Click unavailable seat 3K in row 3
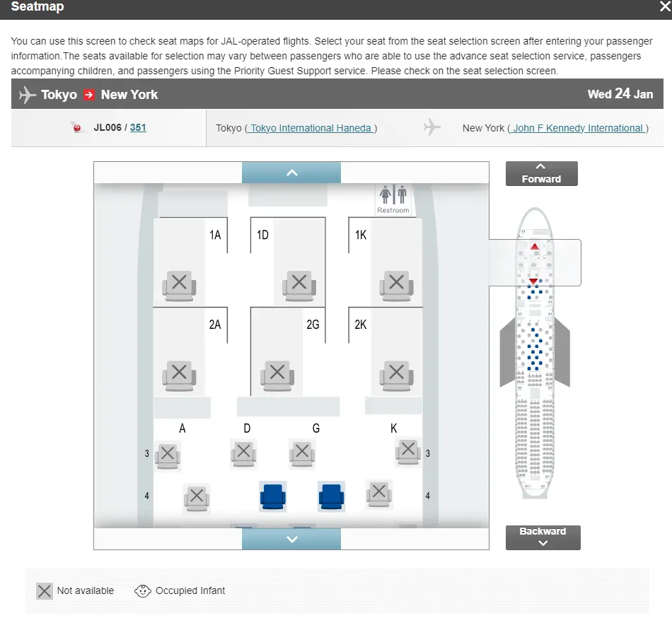Viewport: 672px width, 623px height. coord(407,450)
